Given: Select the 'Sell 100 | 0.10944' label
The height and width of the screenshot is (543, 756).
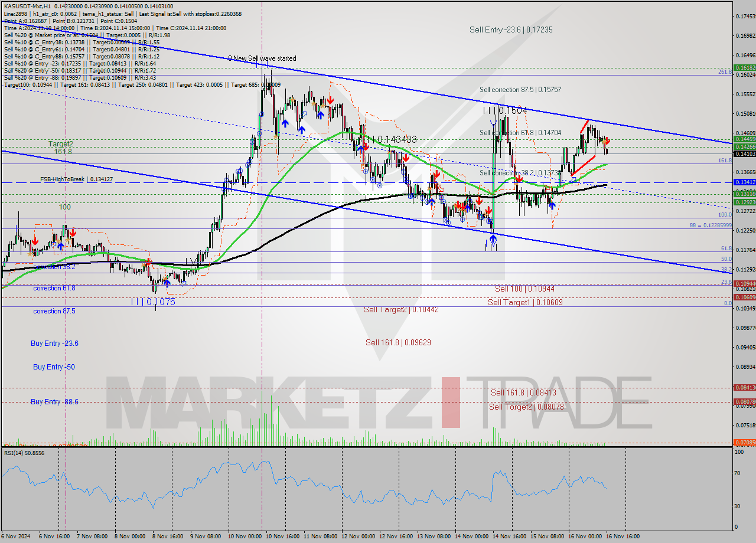Looking at the screenshot, I should 524,289.
